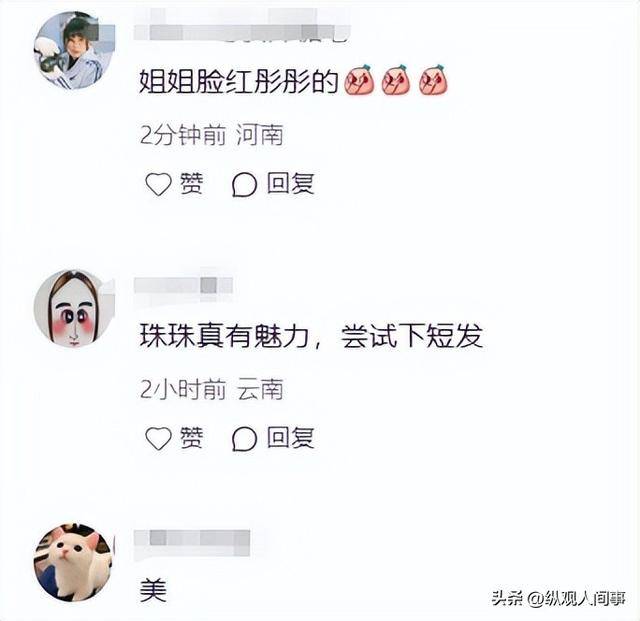Screen dimensions: 640x621
Task: Like the 珠珠真有魅力 comment with heart icon
Action: click(158, 439)
